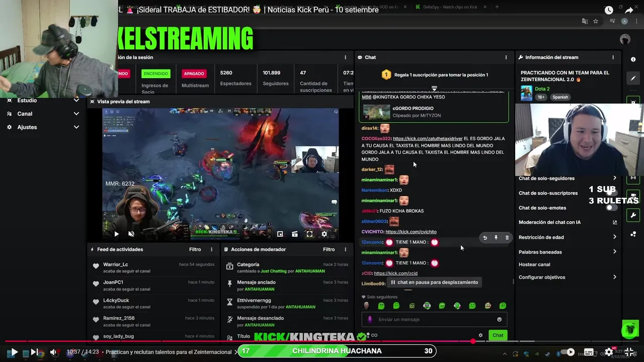The image size is (644, 362).
Task: Open Acciones de moderador three-dot menu
Action: [x=345, y=249]
